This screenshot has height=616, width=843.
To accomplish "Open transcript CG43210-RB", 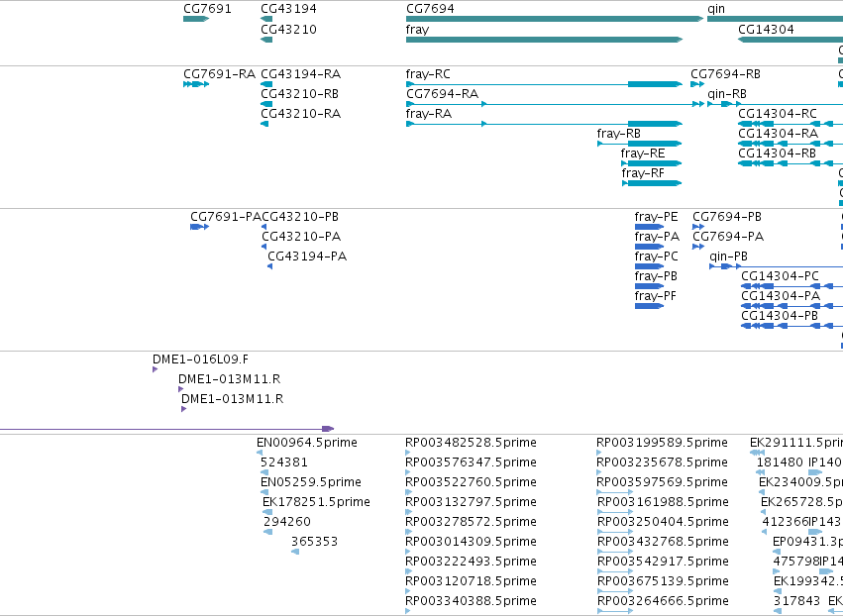I will 300,94.
